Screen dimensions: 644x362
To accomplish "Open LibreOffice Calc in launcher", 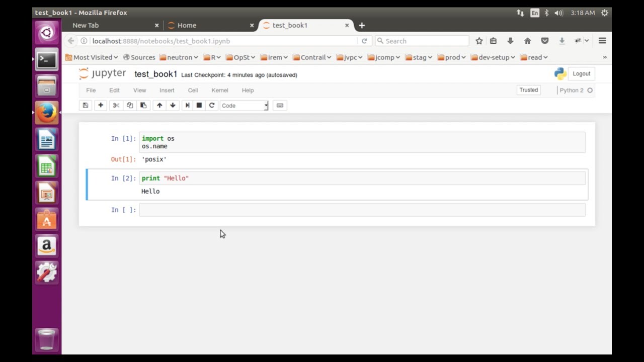I will click(x=47, y=166).
